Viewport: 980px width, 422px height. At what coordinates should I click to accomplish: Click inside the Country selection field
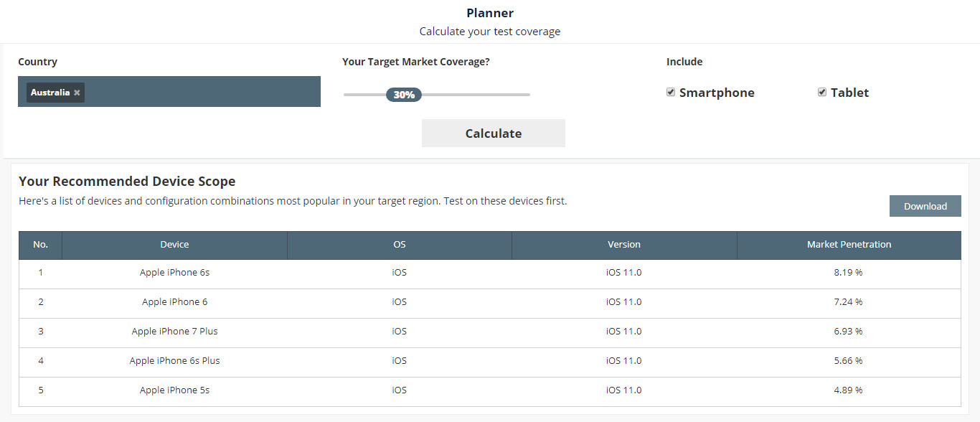tap(169, 92)
